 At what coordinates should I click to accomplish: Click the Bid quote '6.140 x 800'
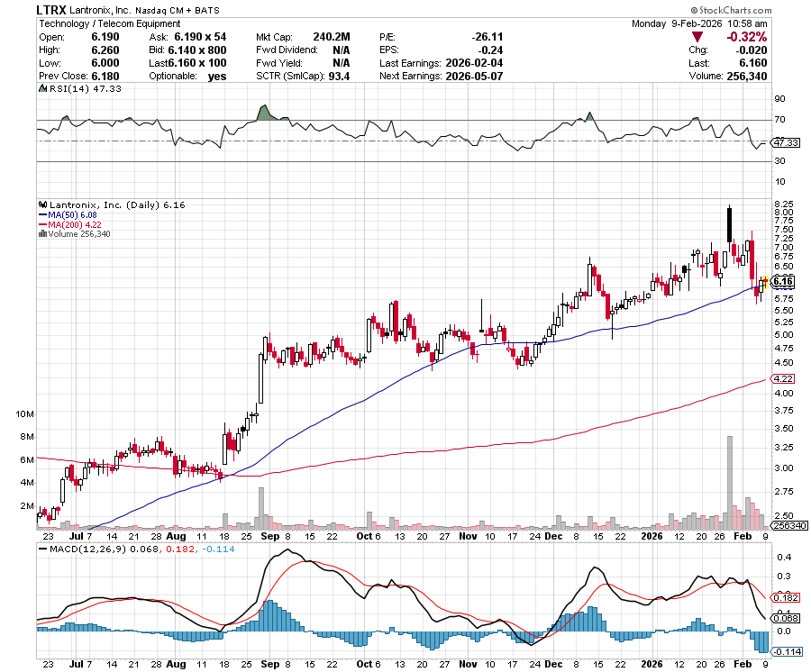coord(197,50)
